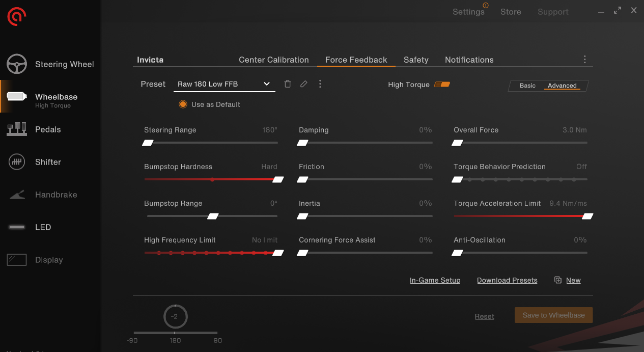The height and width of the screenshot is (352, 644).
Task: Click the New preset link
Action: (573, 280)
